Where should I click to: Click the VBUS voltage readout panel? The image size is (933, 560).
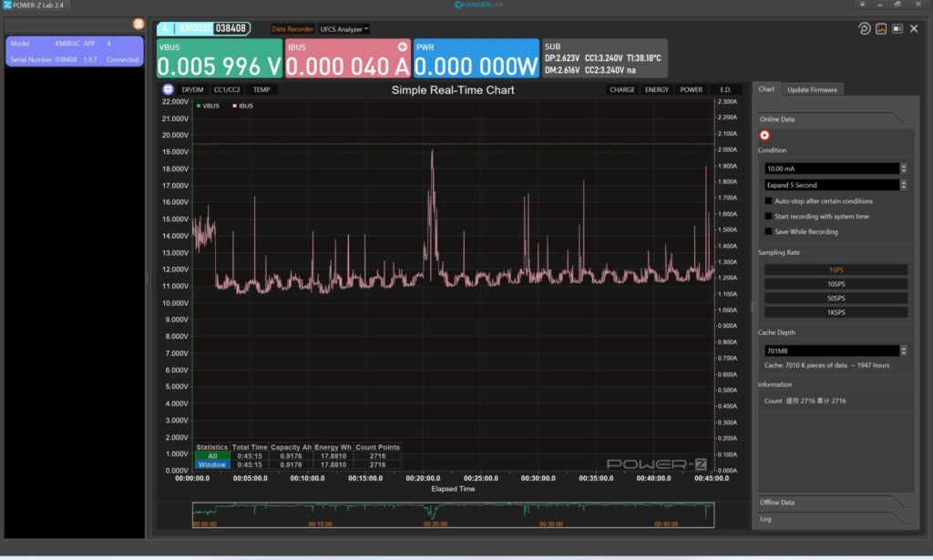point(220,58)
